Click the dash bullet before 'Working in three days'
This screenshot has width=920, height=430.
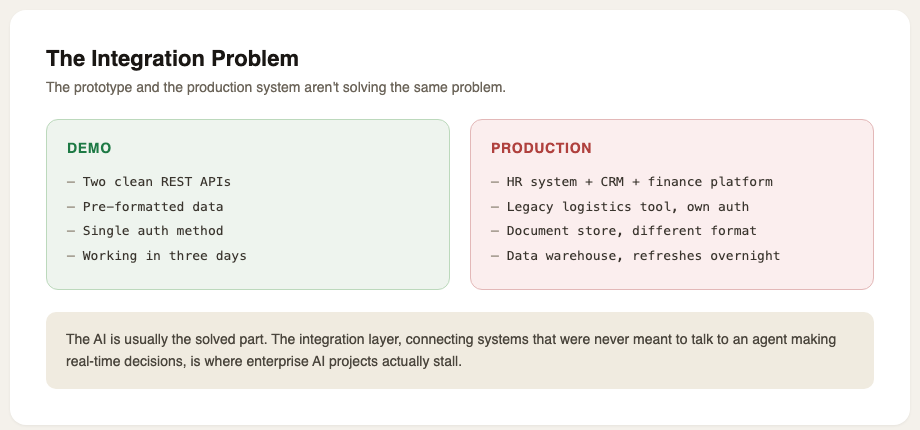coord(71,256)
